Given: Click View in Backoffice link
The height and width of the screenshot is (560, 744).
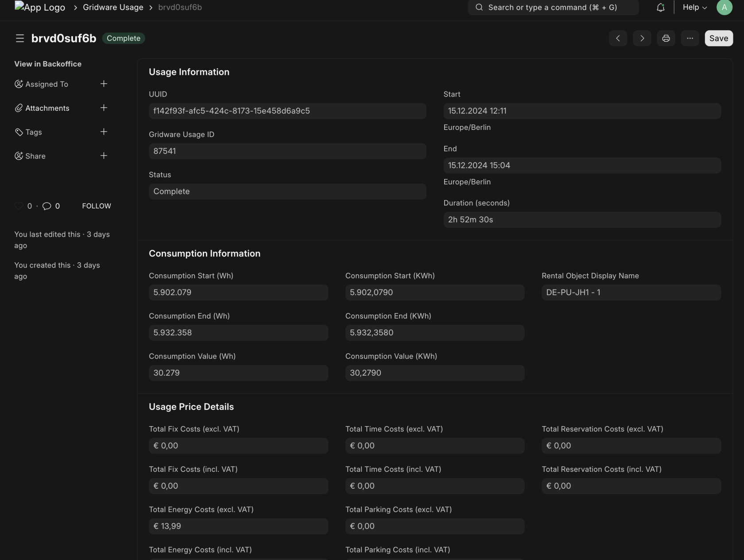Looking at the screenshot, I should [x=48, y=64].
